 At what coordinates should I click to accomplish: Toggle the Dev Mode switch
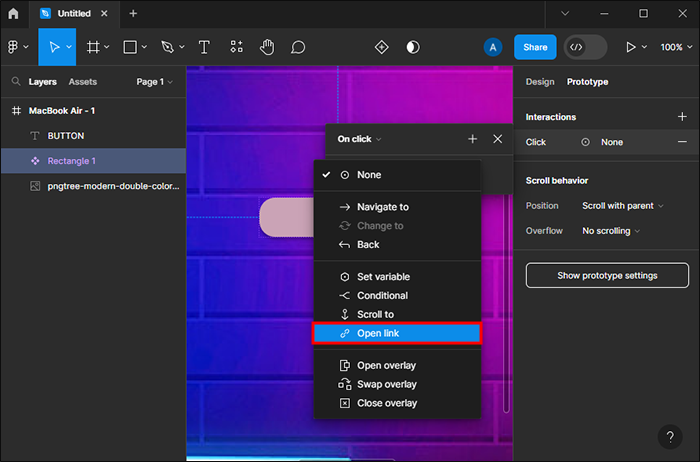click(585, 47)
